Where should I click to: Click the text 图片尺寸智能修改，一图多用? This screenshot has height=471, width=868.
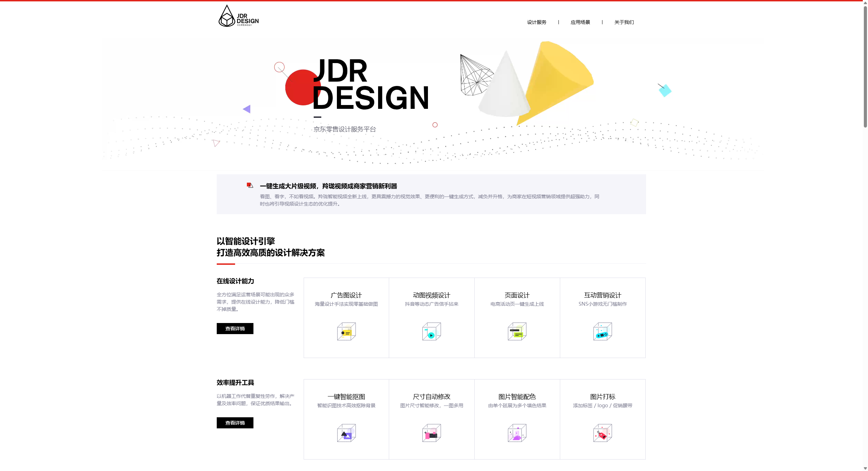(431, 405)
